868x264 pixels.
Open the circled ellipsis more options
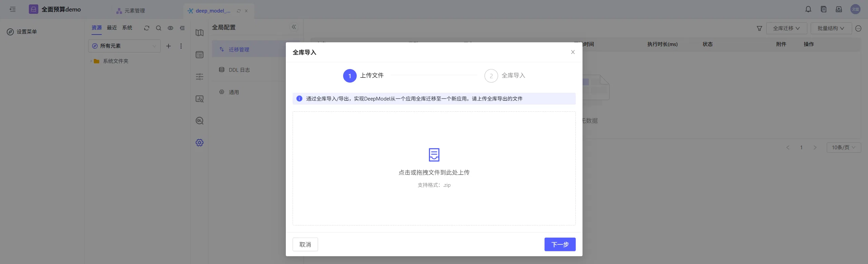coord(858,28)
